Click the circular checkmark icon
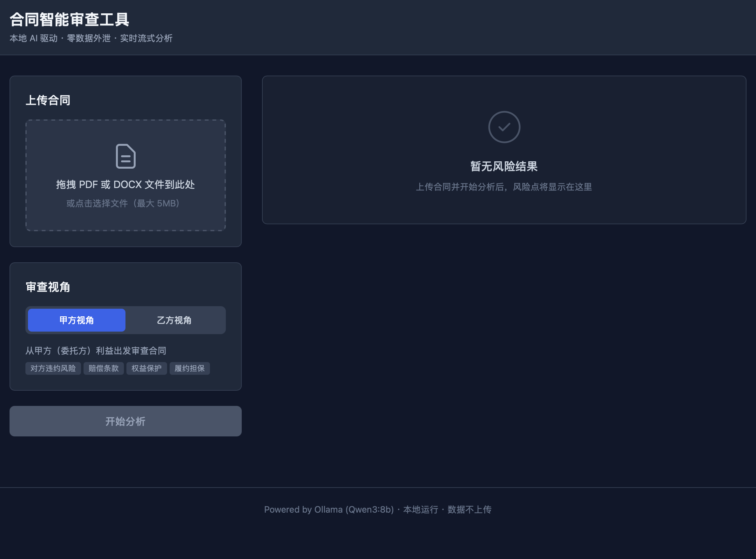This screenshot has height=559, width=756. (504, 127)
